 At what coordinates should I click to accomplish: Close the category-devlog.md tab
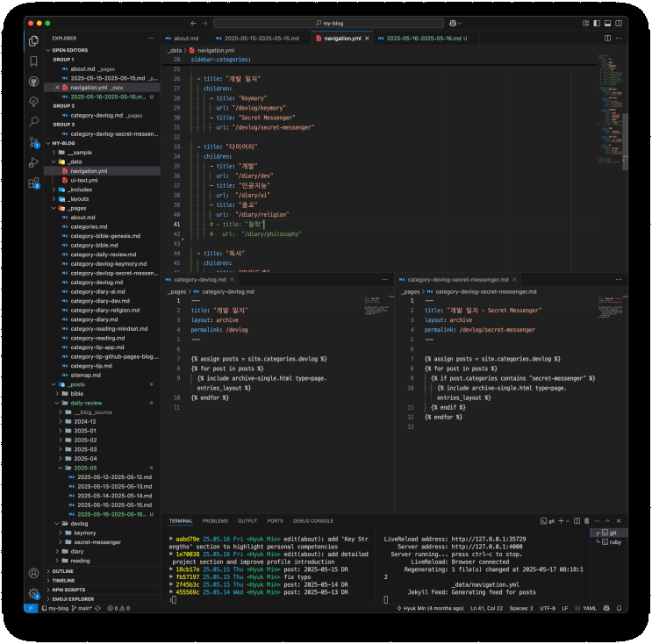[232, 280]
